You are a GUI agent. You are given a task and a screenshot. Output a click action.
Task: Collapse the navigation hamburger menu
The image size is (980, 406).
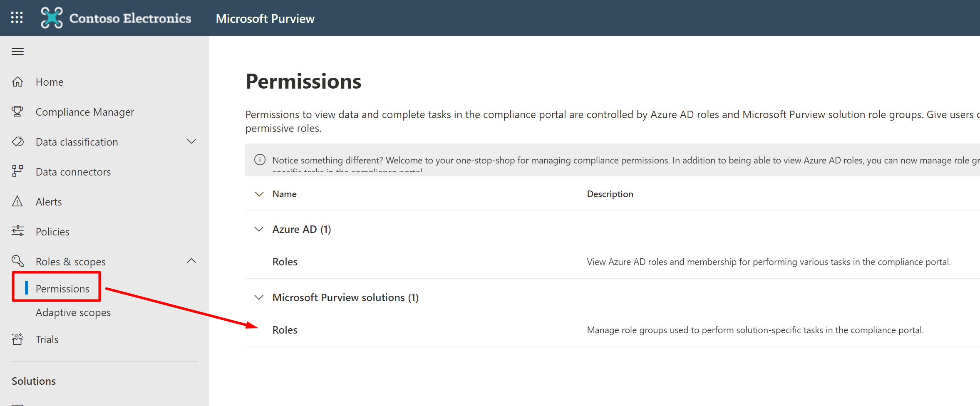(x=17, y=52)
